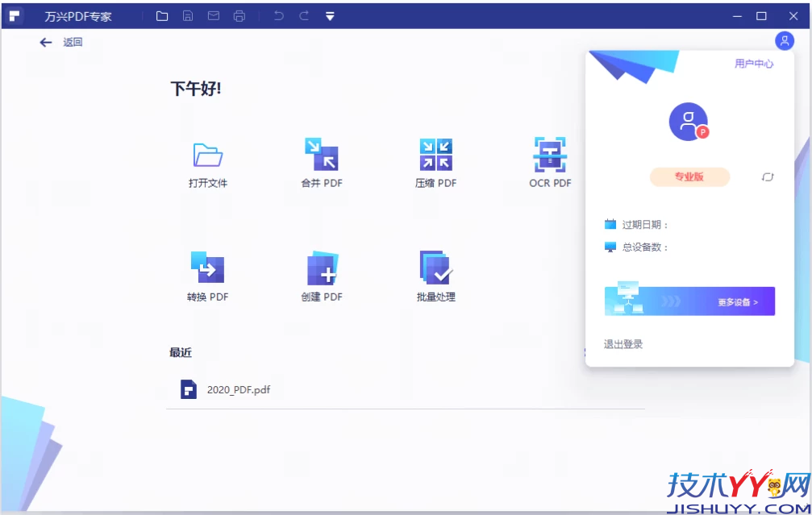812x515 pixels.
Task: Click the Redo arrow icon
Action: coord(305,15)
